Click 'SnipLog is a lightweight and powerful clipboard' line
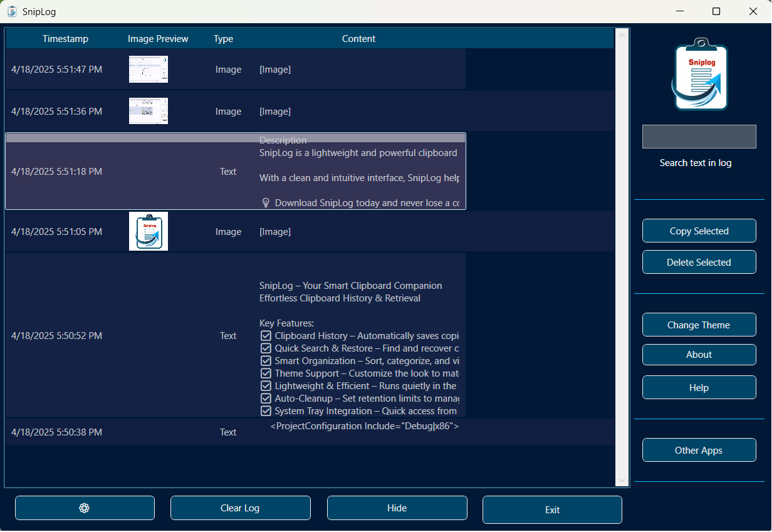Viewport: 772px width, 532px height. [358, 153]
